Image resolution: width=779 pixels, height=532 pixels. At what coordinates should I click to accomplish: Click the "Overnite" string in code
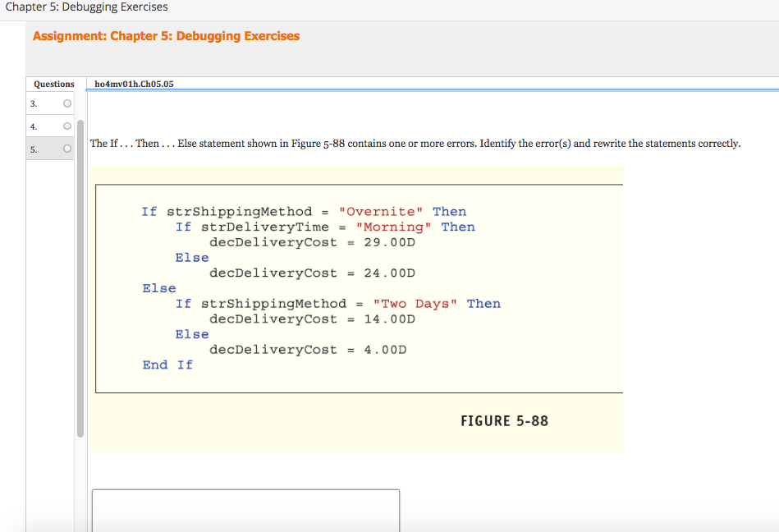[381, 212]
